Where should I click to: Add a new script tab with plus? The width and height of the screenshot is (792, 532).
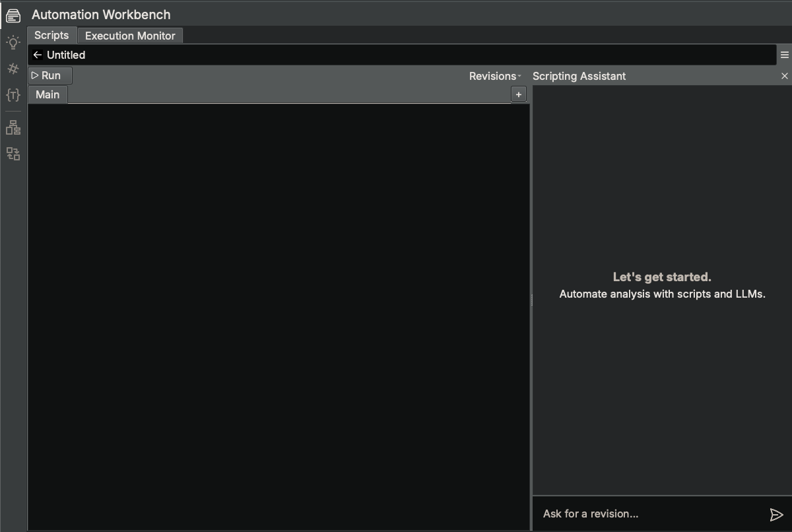(519, 94)
